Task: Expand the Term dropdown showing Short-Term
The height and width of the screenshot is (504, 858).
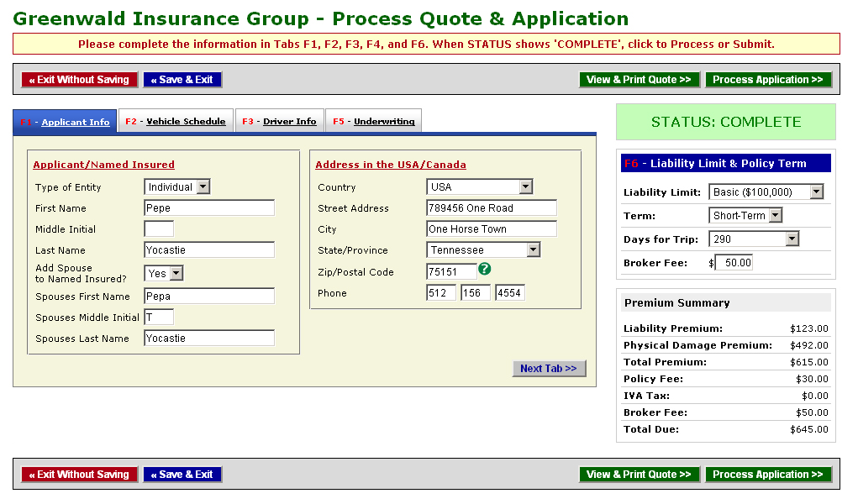Action: 745,216
